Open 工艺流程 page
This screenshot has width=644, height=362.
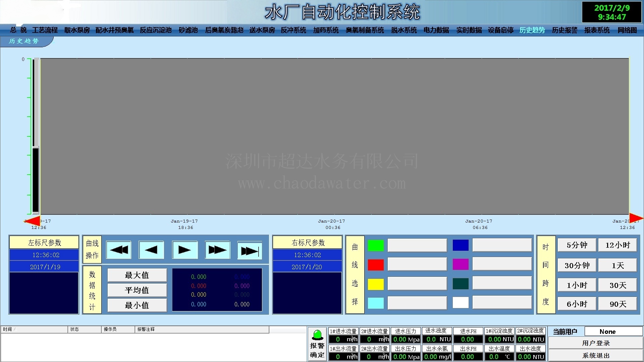(x=45, y=30)
